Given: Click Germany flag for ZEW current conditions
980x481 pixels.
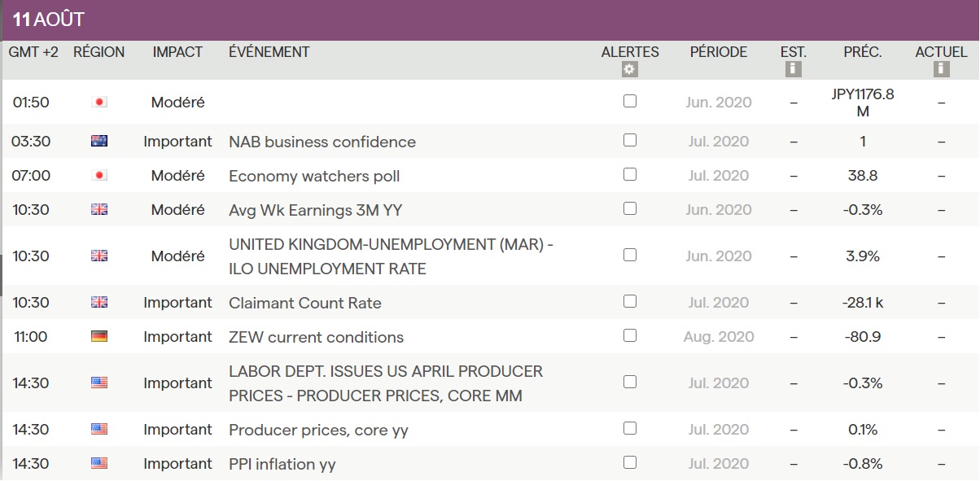Looking at the screenshot, I should click(99, 337).
